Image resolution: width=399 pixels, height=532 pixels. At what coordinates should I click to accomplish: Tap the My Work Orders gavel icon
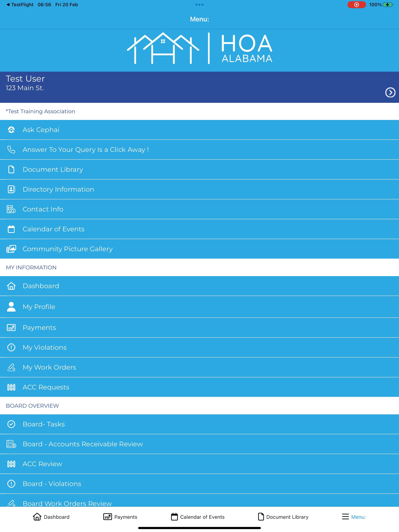[11, 367]
